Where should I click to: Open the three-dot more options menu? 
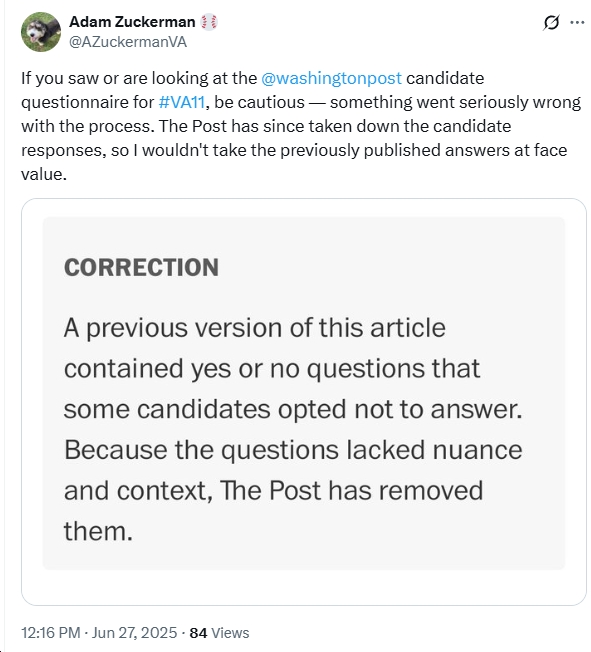point(577,22)
